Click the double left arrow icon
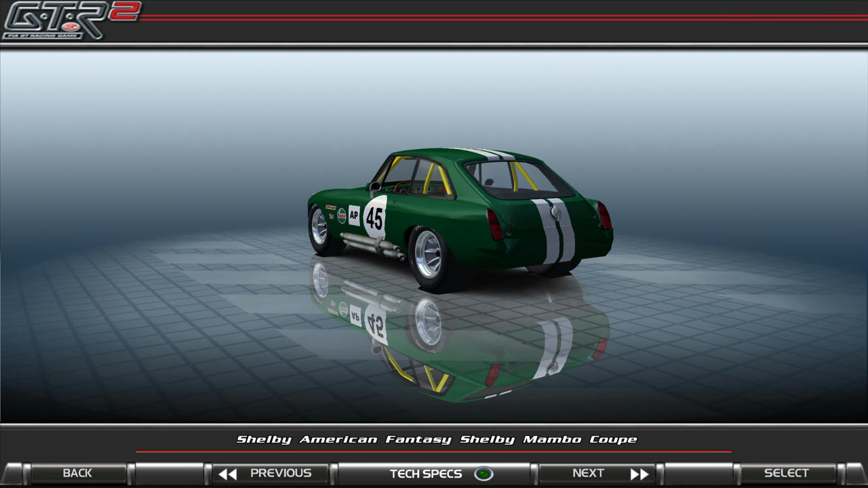 click(x=228, y=474)
